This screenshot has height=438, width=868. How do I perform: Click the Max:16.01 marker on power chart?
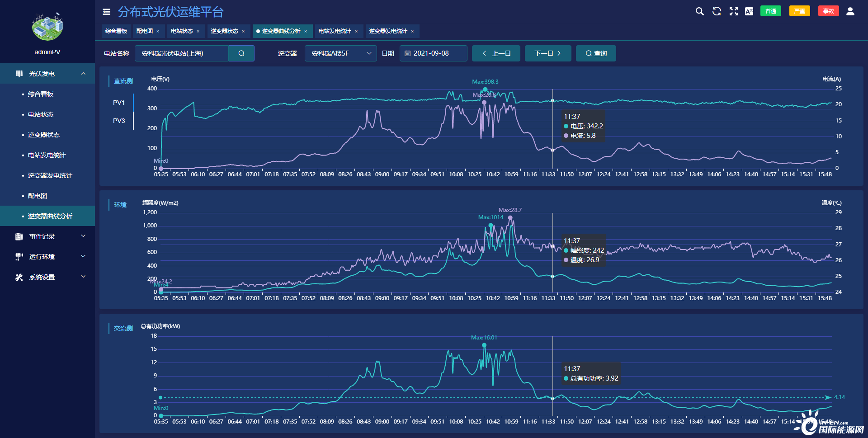484,345
